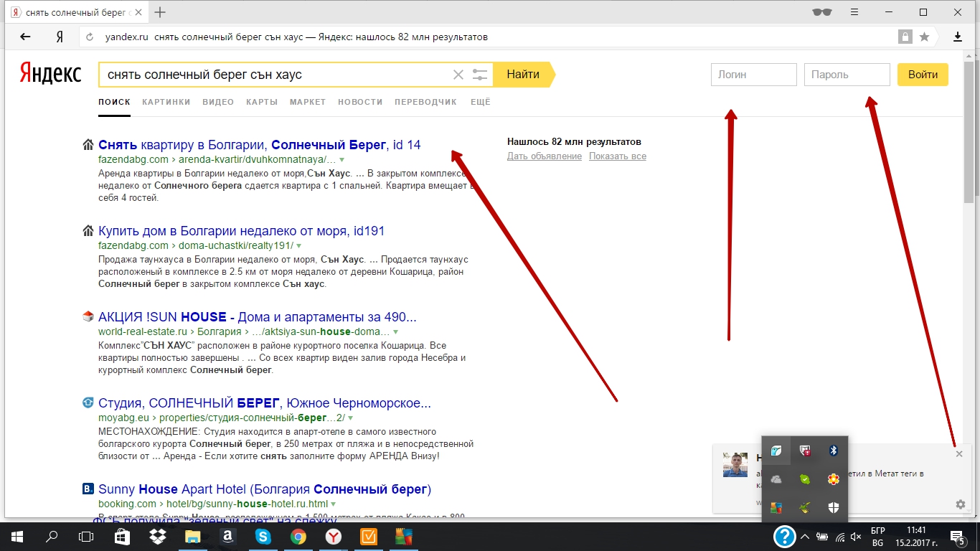Click the incognito glasses icon in title bar
The height and width of the screenshot is (551, 980).
click(821, 11)
